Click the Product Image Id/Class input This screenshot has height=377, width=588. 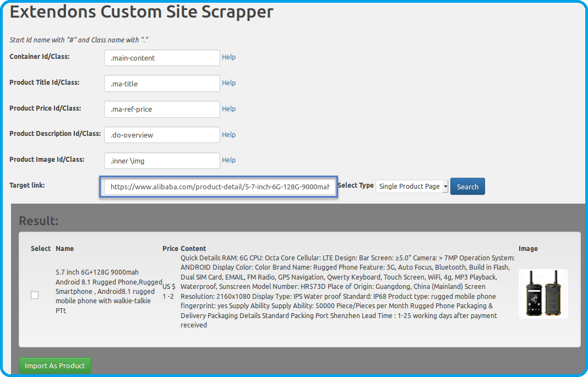162,161
